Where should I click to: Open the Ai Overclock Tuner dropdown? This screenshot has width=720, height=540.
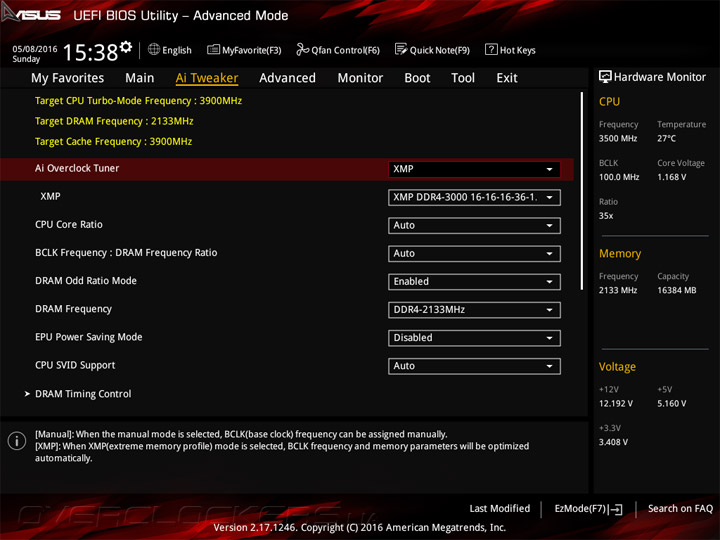coord(474,169)
